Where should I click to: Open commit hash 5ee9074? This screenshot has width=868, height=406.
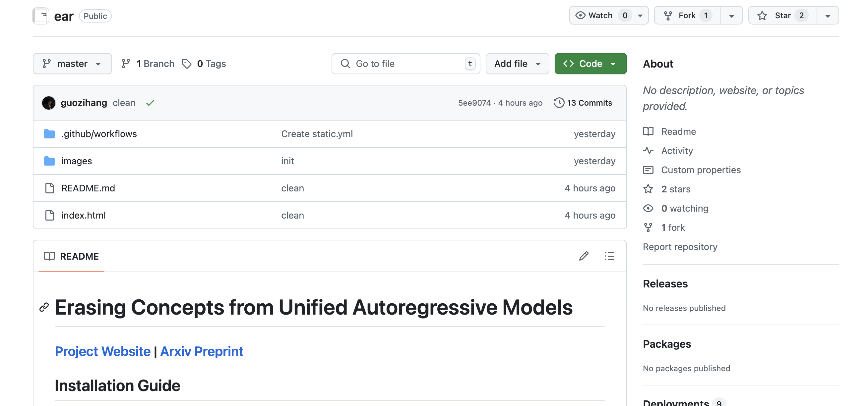(474, 103)
